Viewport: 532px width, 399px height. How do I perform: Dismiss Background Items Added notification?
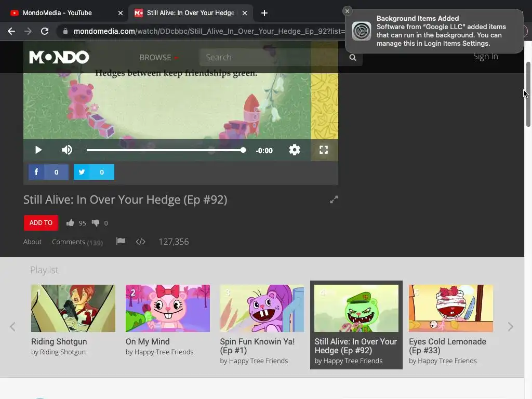pos(347,11)
